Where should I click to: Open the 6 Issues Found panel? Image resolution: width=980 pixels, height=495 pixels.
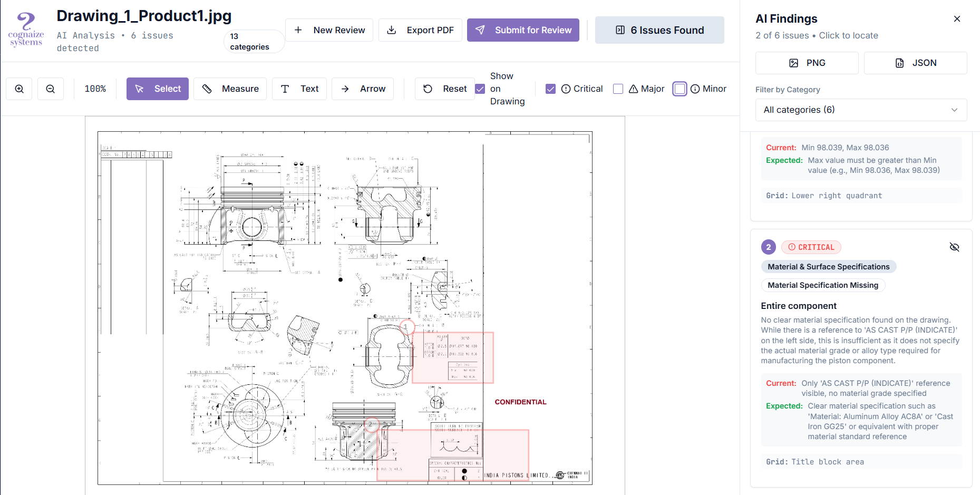659,30
